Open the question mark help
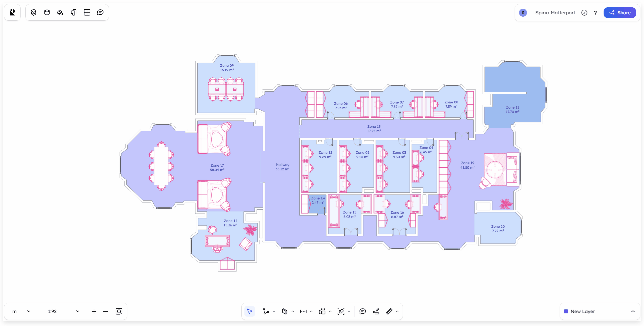Viewport: 644px width, 326px height. 595,13
